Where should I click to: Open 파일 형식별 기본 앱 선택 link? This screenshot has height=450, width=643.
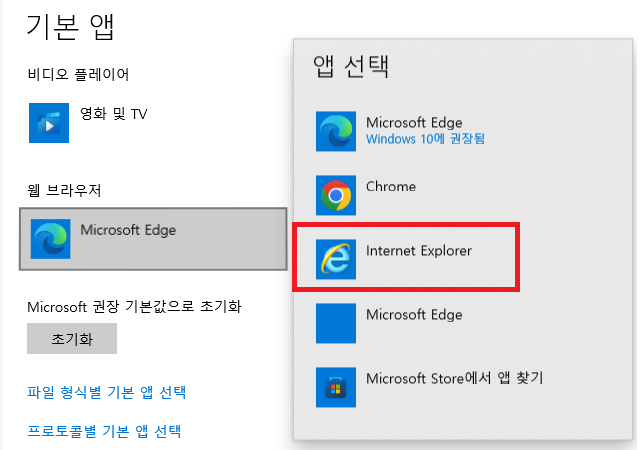tap(107, 392)
